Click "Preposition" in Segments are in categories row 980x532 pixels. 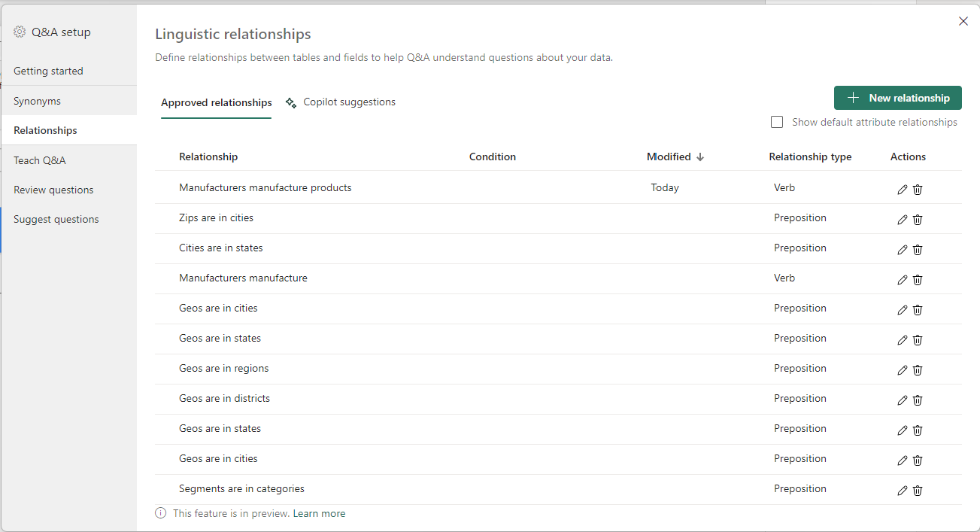pos(800,488)
